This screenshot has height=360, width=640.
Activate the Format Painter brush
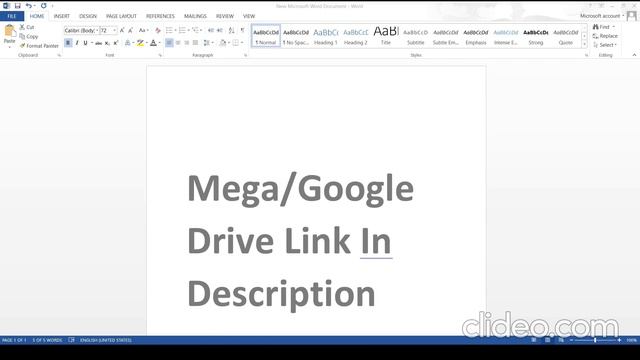tap(39, 46)
